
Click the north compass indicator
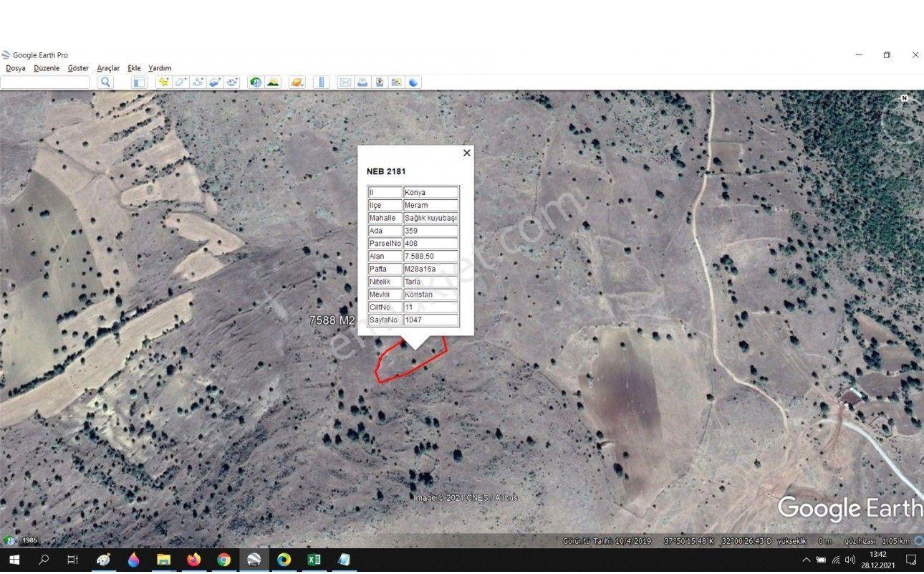(x=904, y=98)
